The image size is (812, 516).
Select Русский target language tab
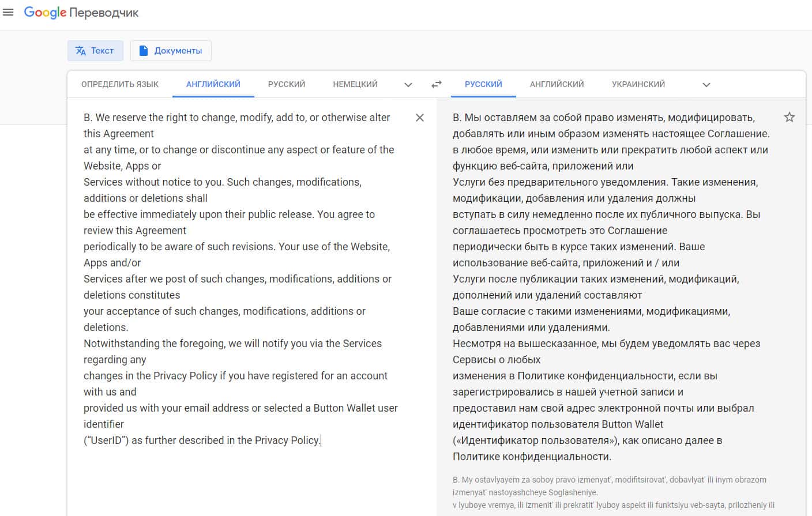[x=483, y=84]
